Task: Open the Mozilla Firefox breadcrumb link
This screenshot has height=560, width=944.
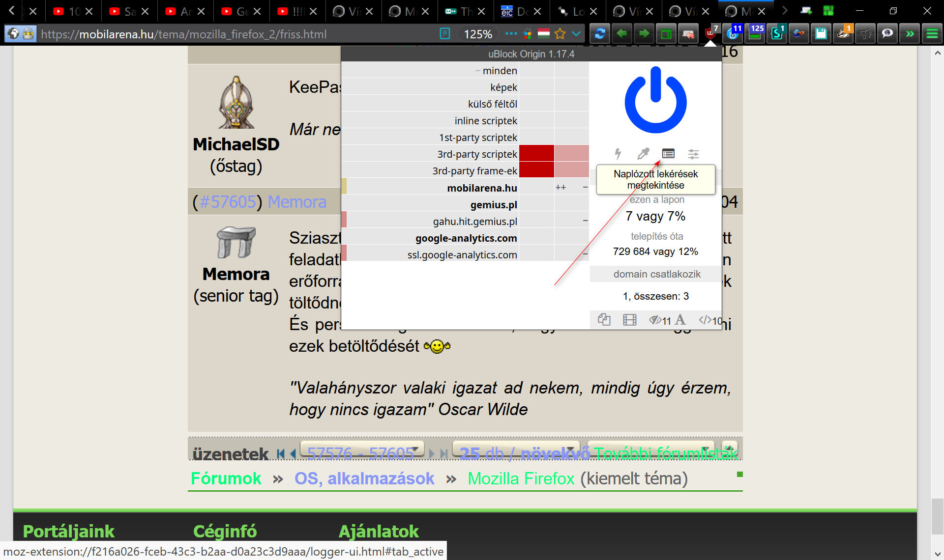Action: [x=521, y=478]
